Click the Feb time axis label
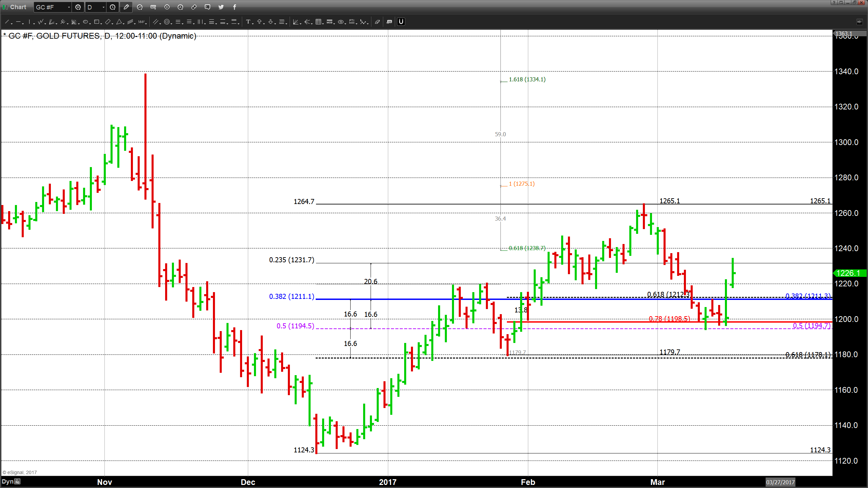This screenshot has height=488, width=868. (x=528, y=482)
